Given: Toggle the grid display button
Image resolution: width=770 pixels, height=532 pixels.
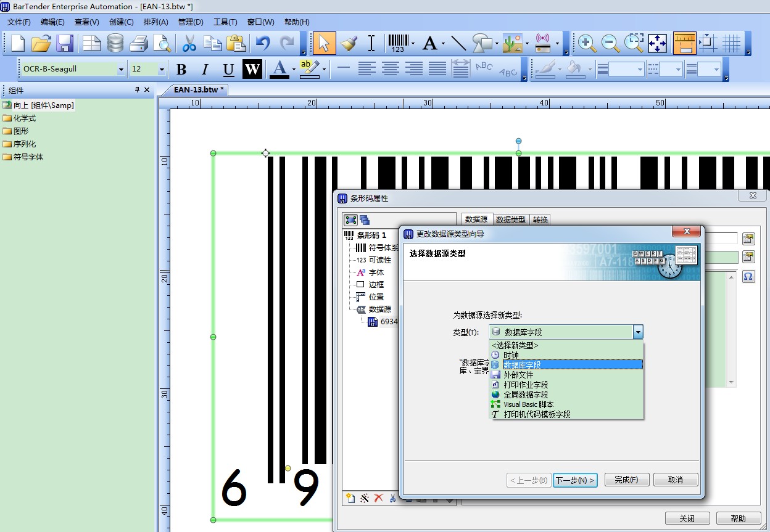Looking at the screenshot, I should [732, 44].
